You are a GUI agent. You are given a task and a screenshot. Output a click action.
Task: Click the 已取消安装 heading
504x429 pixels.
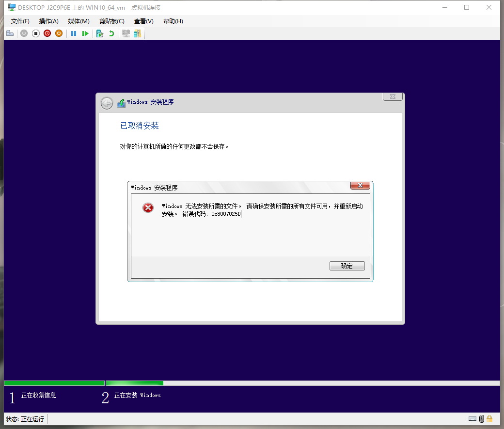(140, 126)
